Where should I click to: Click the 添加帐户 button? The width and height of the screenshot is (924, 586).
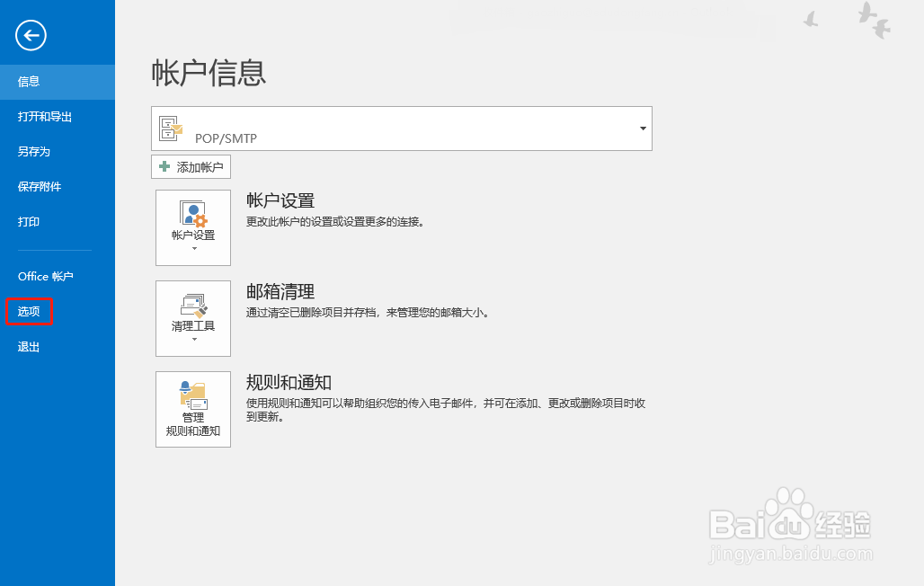[191, 166]
